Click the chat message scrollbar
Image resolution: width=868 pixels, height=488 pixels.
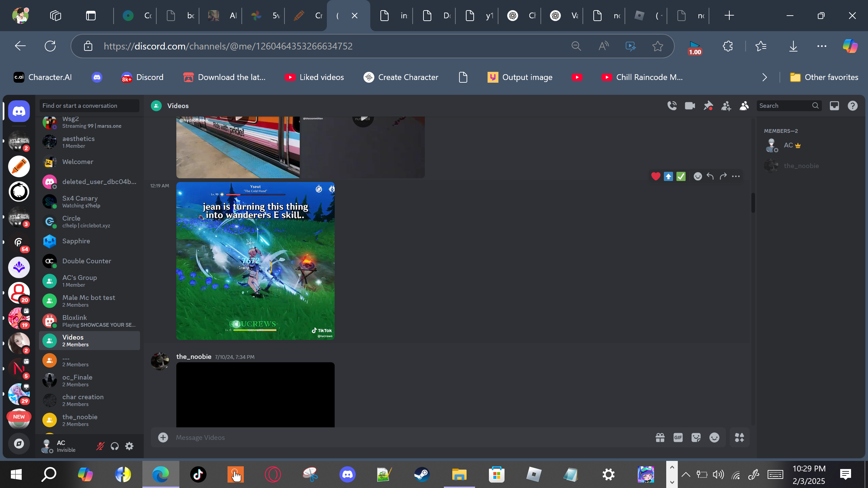point(753,203)
